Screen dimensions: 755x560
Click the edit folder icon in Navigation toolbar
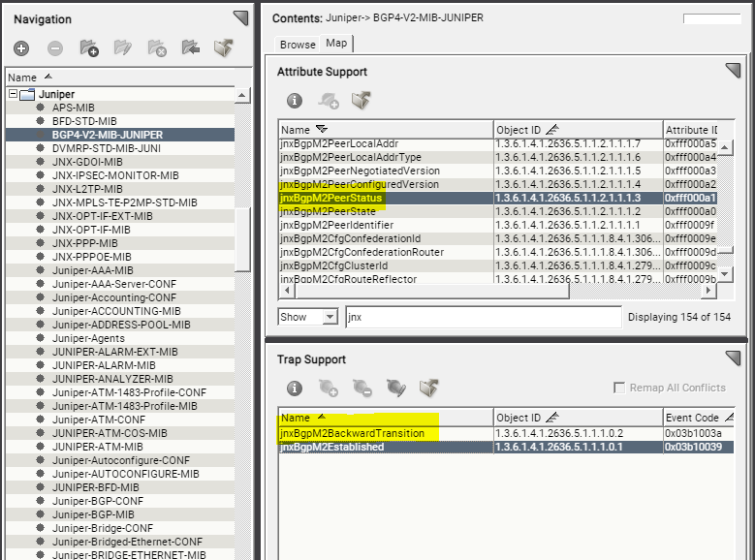click(123, 48)
